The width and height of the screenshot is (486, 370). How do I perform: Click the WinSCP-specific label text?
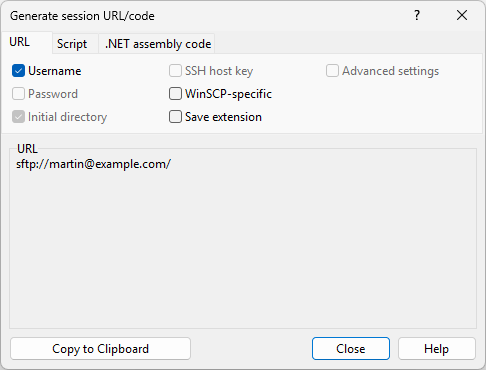(x=228, y=94)
